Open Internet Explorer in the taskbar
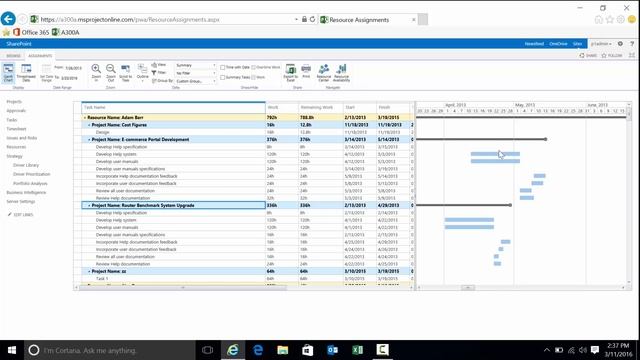The width and height of the screenshot is (640, 360). [x=233, y=350]
